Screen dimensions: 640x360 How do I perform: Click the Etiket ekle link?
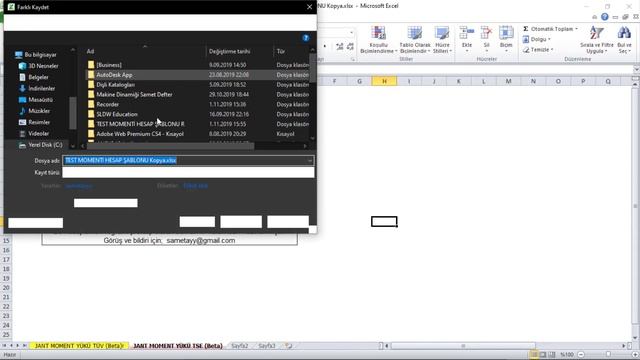point(196,186)
